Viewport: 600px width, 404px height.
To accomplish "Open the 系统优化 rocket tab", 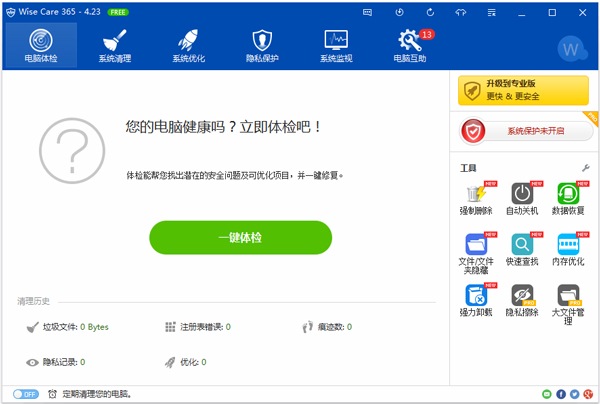I will (x=188, y=46).
